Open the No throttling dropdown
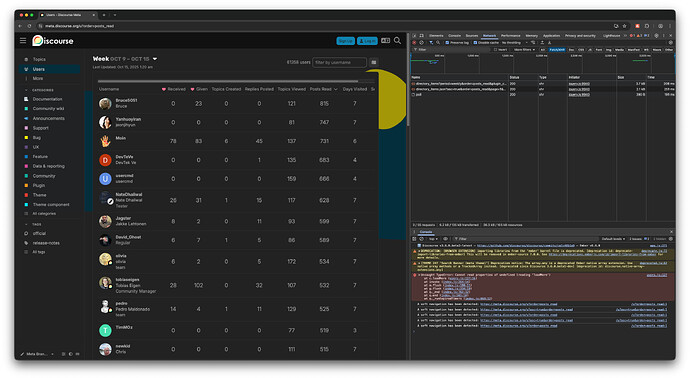The image size is (690, 378). coord(514,43)
